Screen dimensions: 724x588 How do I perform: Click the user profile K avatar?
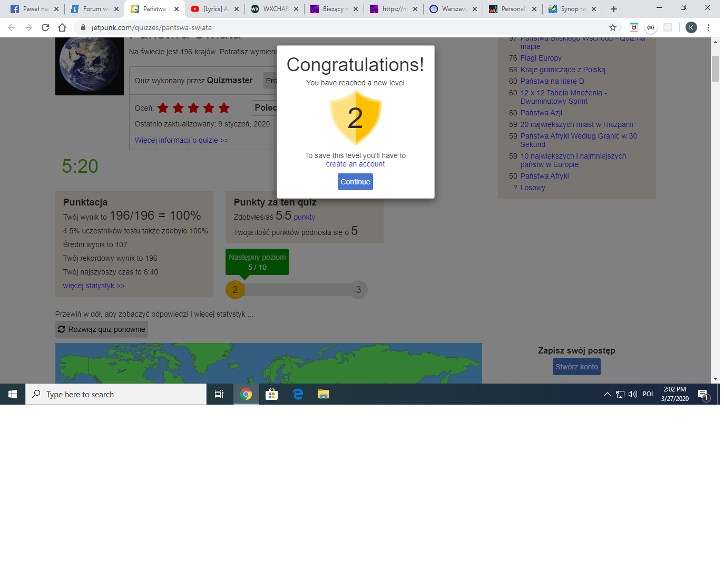(691, 27)
